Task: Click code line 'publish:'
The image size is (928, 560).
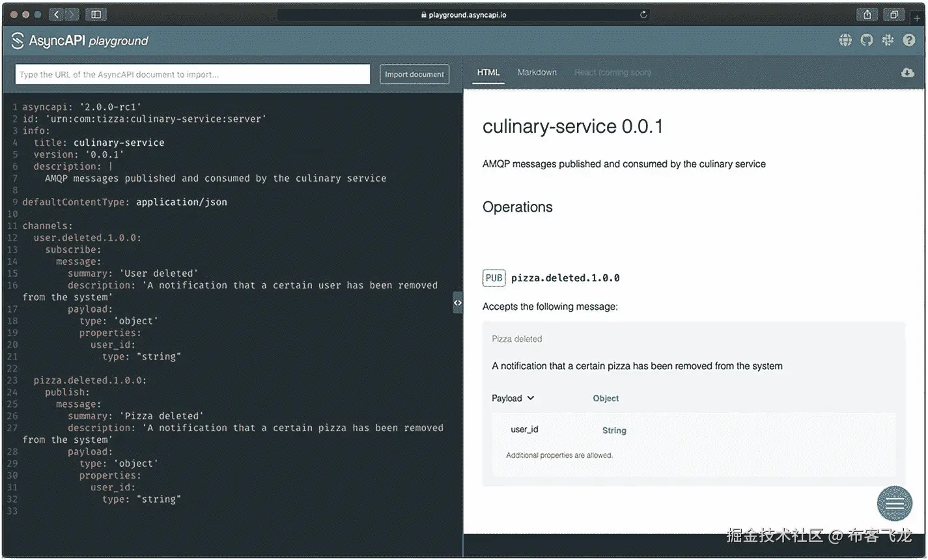Action: coord(67,392)
